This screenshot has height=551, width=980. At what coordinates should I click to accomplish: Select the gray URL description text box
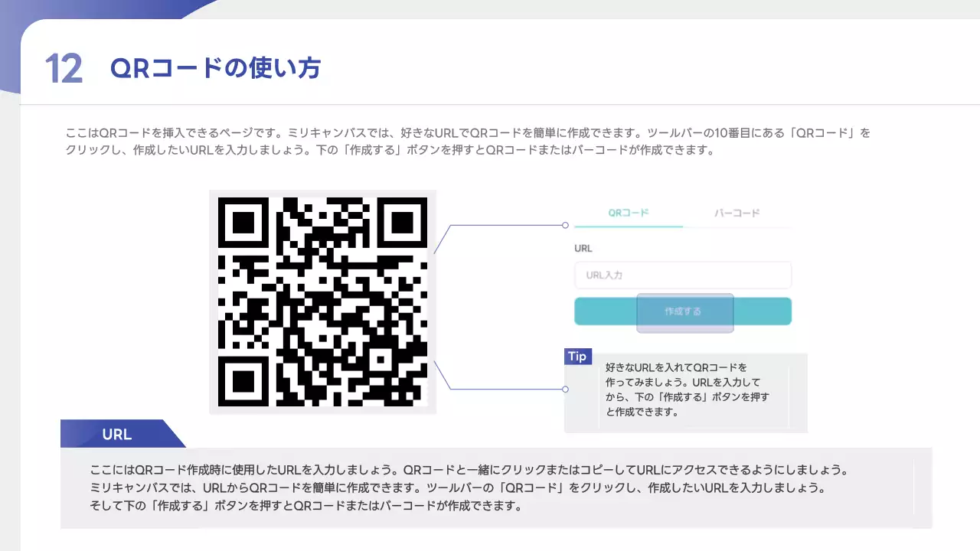(496, 487)
